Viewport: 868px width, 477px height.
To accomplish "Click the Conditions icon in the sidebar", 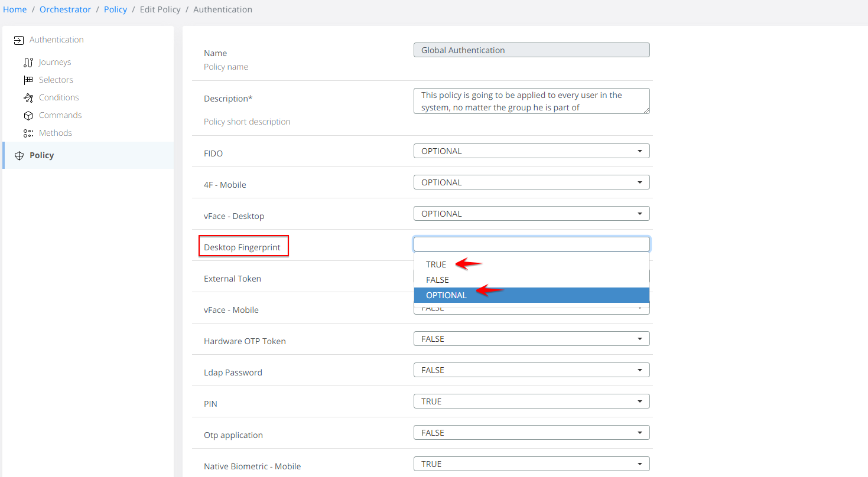I will point(28,98).
